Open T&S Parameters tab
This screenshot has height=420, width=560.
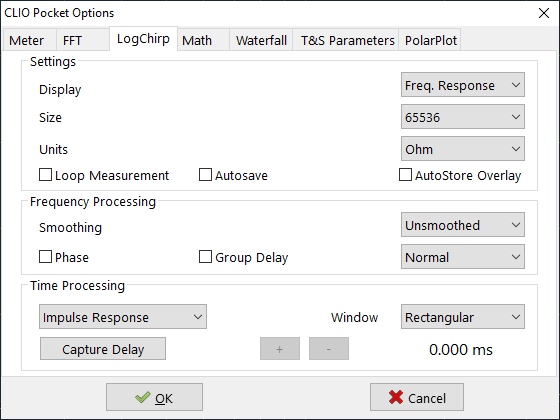pyautogui.click(x=346, y=40)
